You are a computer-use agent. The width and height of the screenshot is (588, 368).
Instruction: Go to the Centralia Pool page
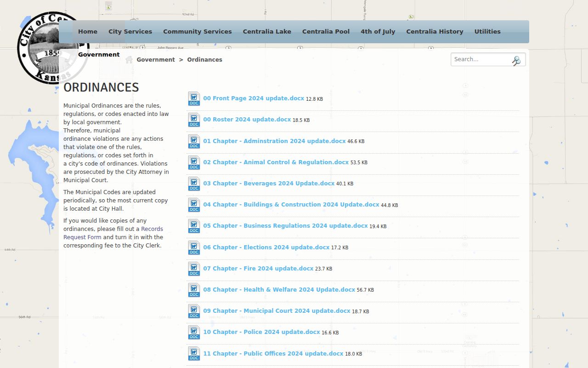[326, 32]
